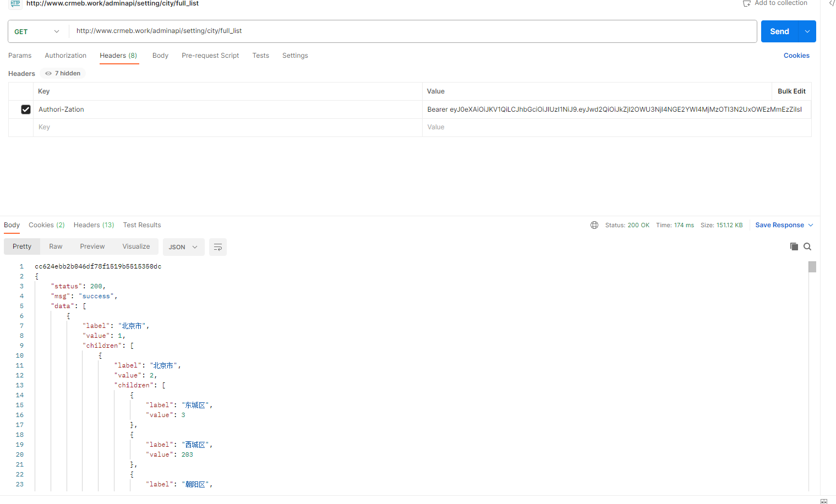Click the Add to collection label

click(x=781, y=3)
